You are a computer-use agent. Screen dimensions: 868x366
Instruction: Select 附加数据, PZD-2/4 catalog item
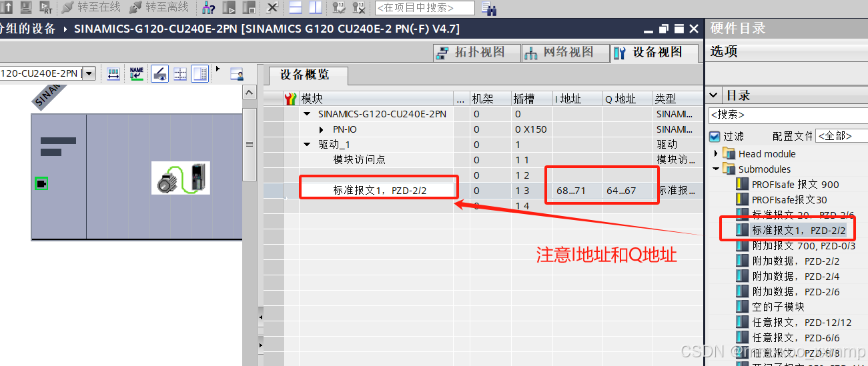tap(788, 276)
